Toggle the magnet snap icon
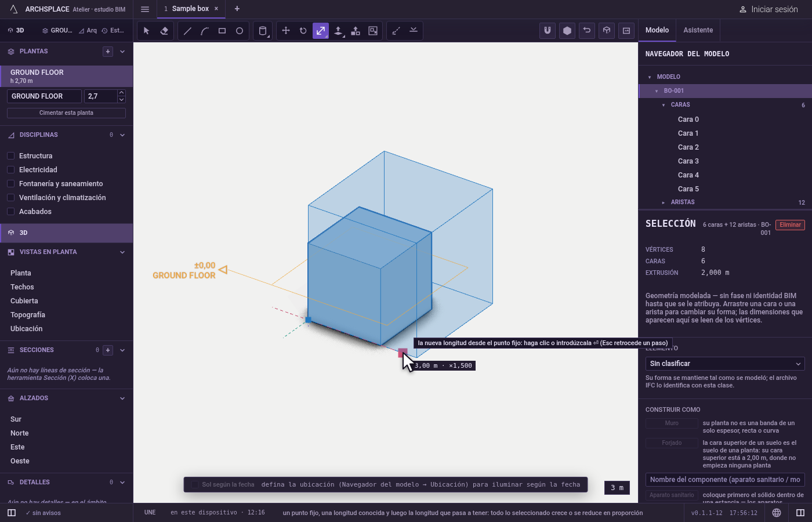This screenshot has width=812, height=522. coord(548,31)
